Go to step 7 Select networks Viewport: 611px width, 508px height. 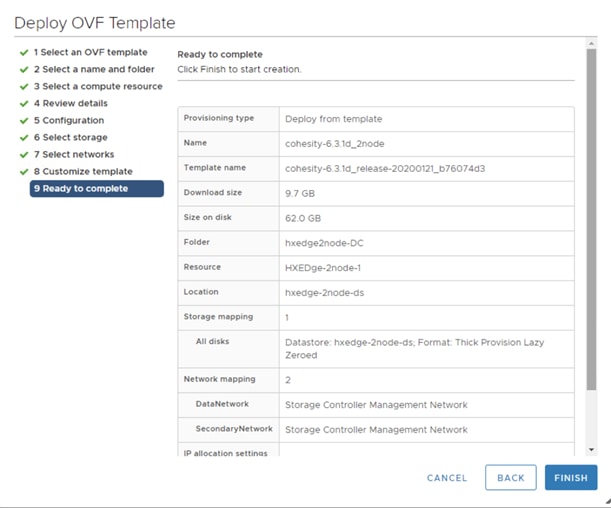tap(74, 155)
